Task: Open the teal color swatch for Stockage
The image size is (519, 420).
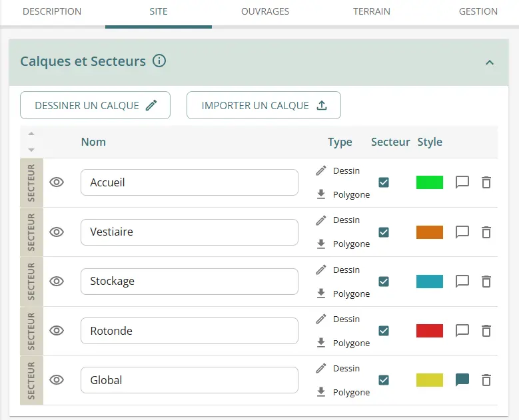Action: click(430, 282)
